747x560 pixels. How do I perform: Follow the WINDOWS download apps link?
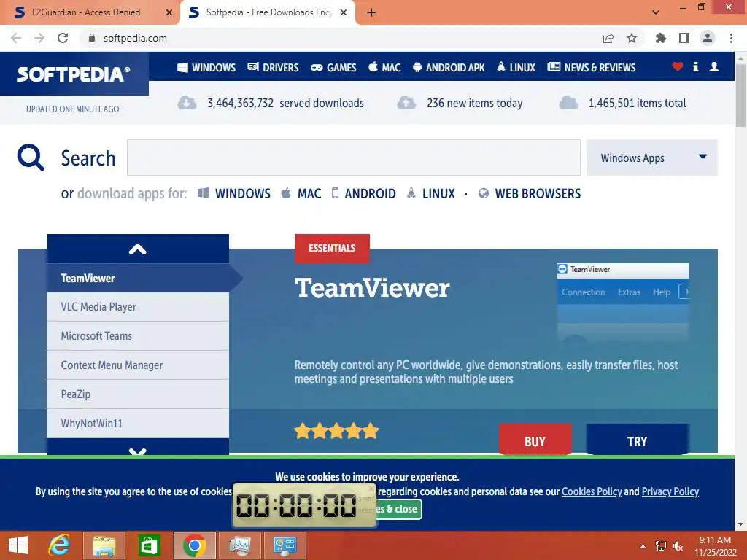pos(234,193)
